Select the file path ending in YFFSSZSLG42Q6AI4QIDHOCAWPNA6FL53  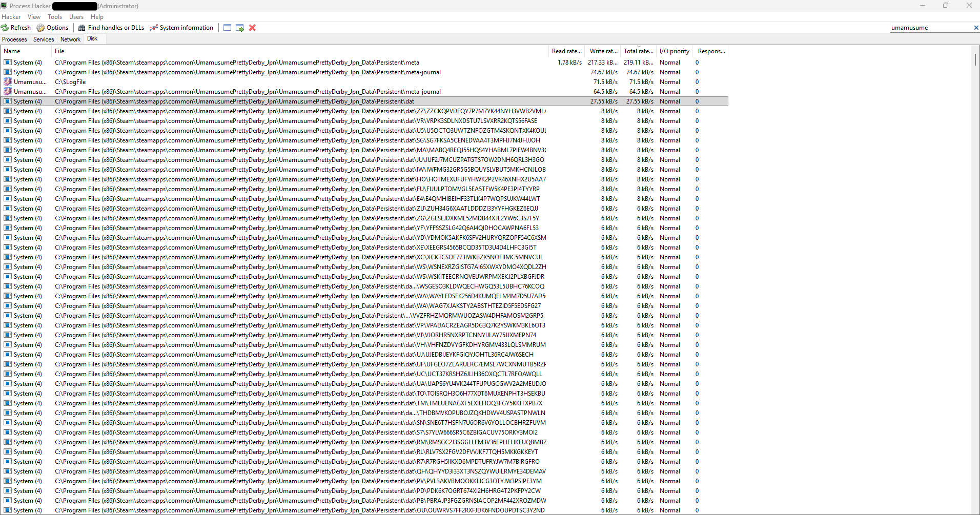[297, 228]
